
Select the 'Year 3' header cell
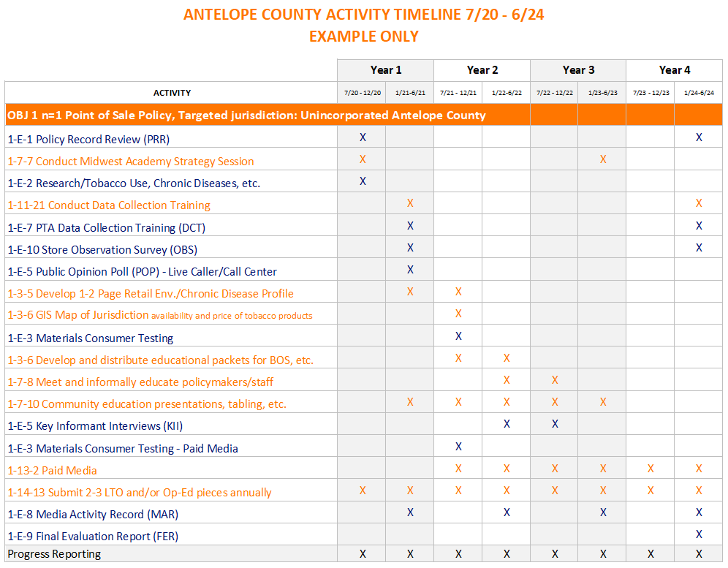coord(578,70)
